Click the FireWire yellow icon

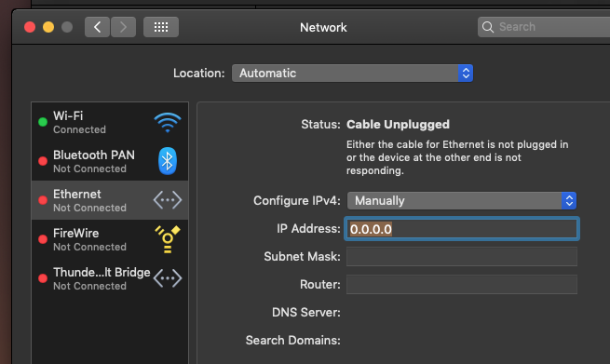coord(168,239)
